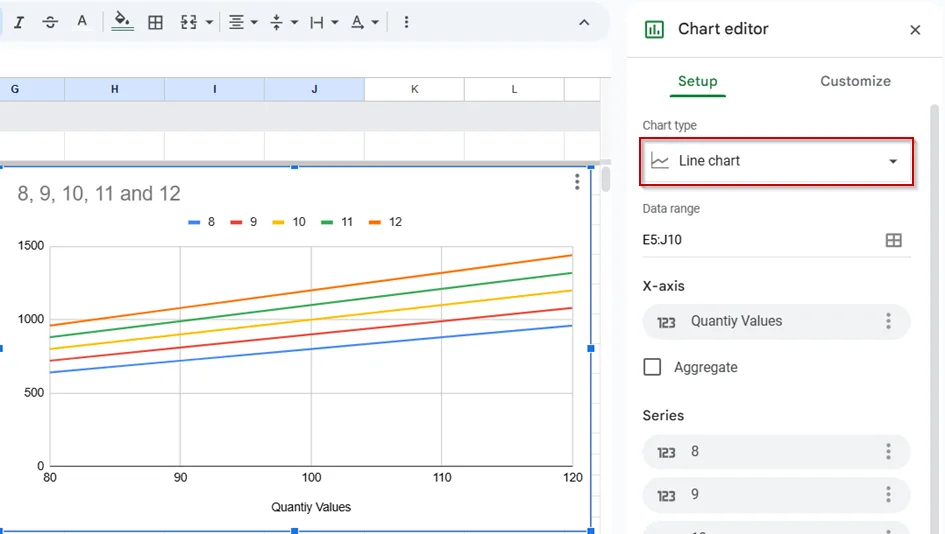This screenshot has width=945, height=534.
Task: Open the Line chart type dropdown
Action: tap(776, 161)
